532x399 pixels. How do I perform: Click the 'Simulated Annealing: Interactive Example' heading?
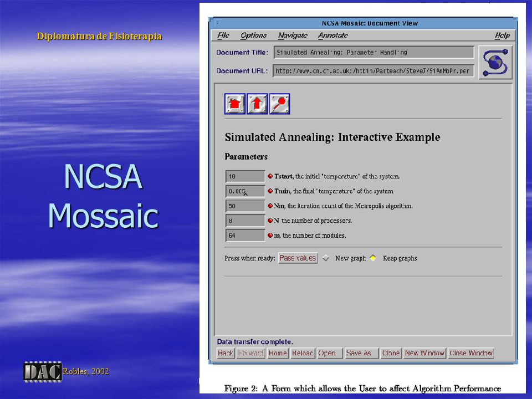click(x=332, y=137)
